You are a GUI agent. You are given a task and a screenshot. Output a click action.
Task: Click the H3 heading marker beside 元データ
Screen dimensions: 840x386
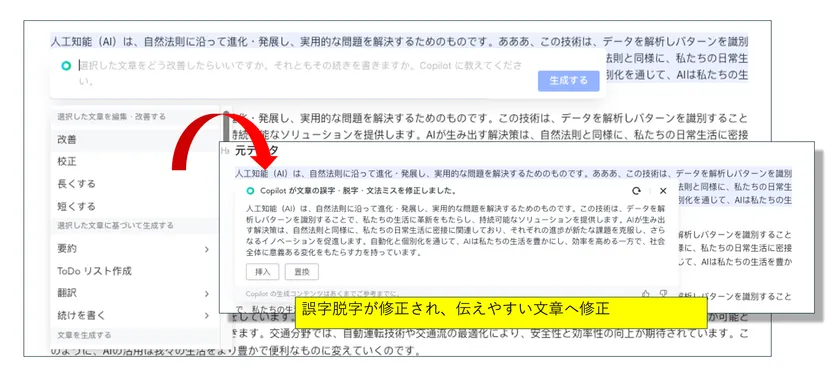[226, 152]
